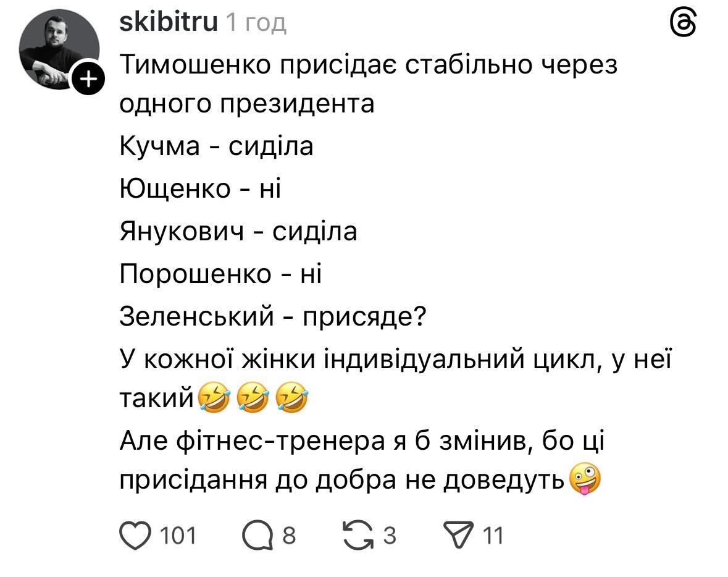The width and height of the screenshot is (728, 577).
Task: Tap the repost count 3
Action: click(389, 536)
